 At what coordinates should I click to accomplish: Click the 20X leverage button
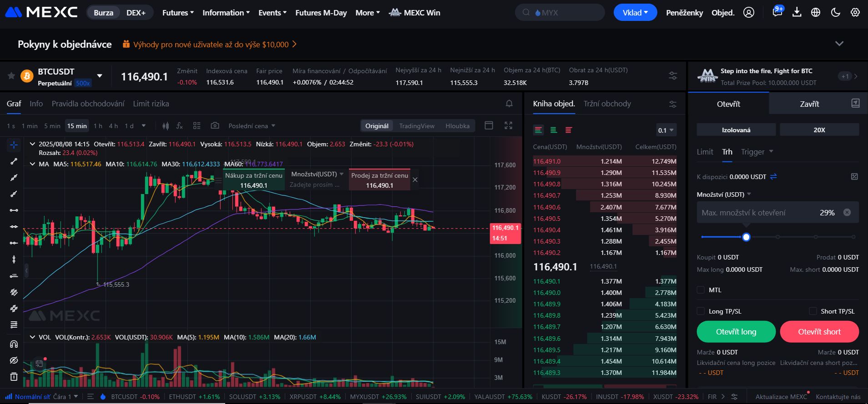[819, 130]
